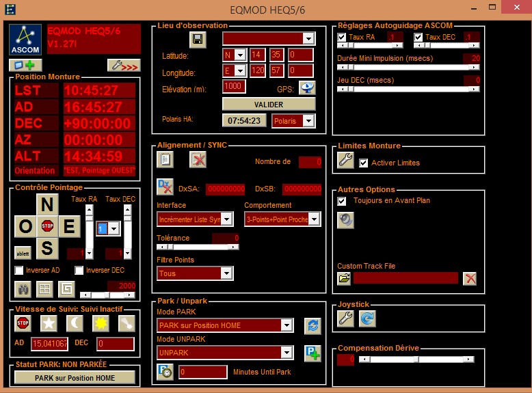Image resolution: width=532 pixels, height=393 pixels.
Task: Click the Minutes Until Park input field
Action: tap(203, 372)
